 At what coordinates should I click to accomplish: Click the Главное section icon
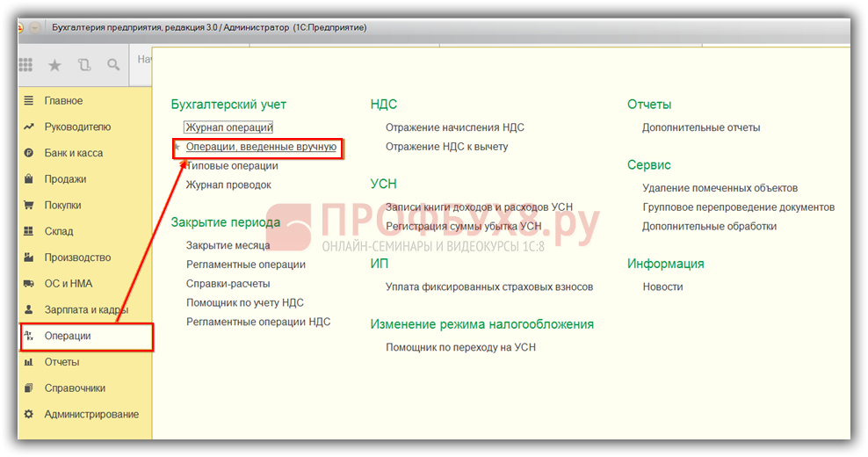29,100
